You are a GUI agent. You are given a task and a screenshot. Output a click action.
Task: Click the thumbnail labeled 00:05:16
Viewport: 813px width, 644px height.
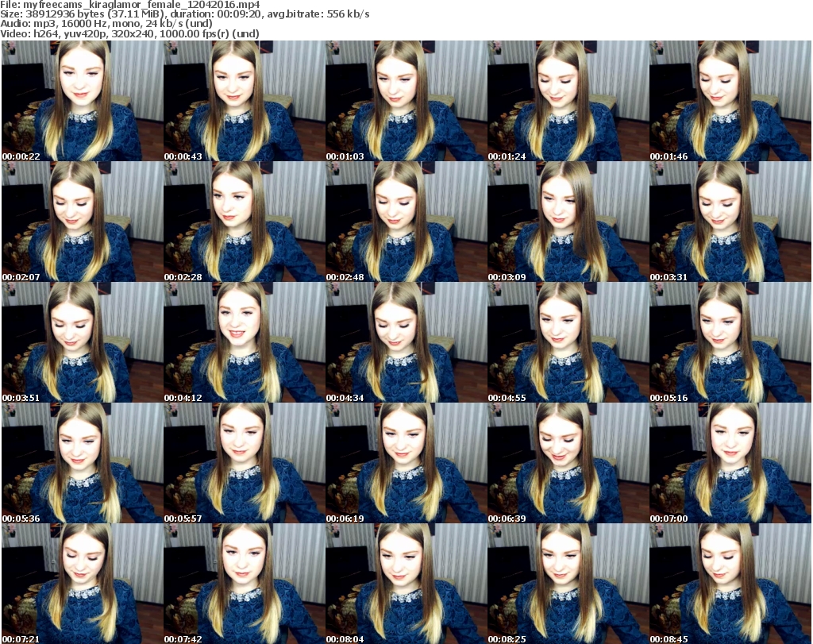point(730,342)
